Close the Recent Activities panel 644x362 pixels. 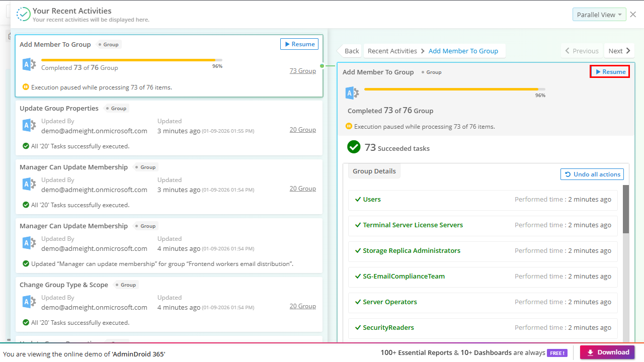[633, 15]
